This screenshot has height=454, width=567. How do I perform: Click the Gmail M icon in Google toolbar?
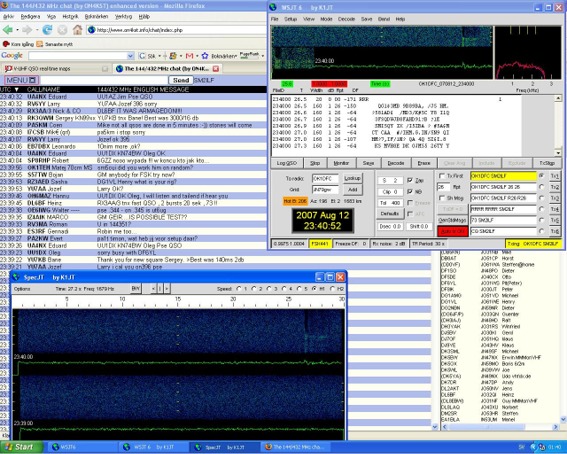point(189,56)
